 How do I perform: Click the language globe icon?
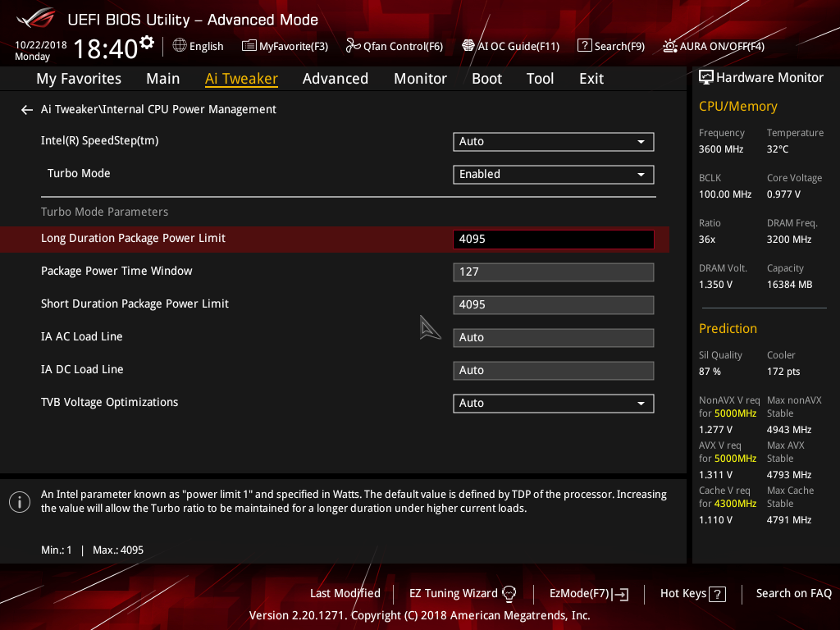pos(180,46)
